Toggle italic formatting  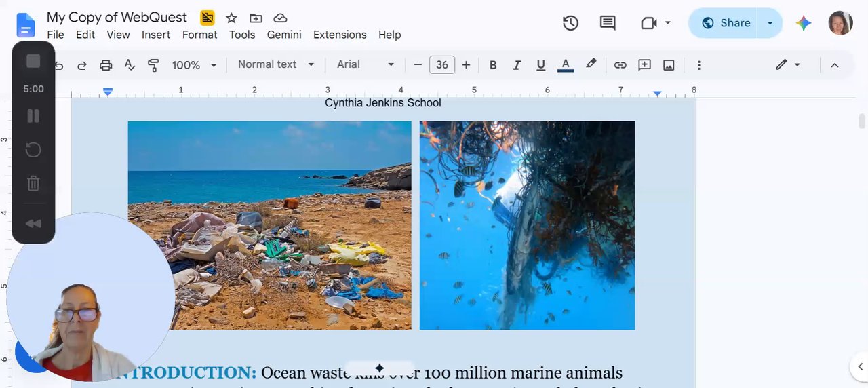click(517, 65)
